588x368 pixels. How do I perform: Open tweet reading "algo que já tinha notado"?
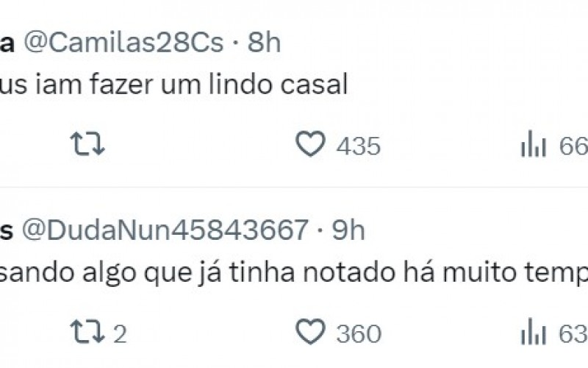coord(294,274)
